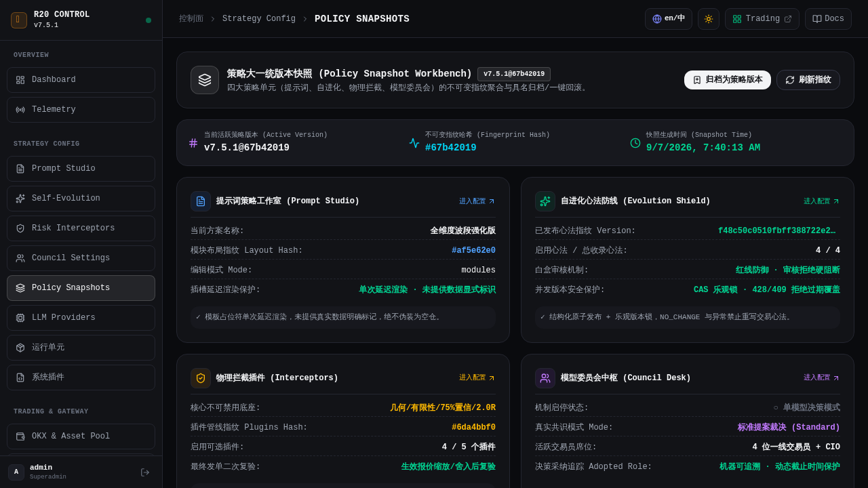868x488 pixels.
Task: Click the admin avatar badge
Action: pos(16,472)
